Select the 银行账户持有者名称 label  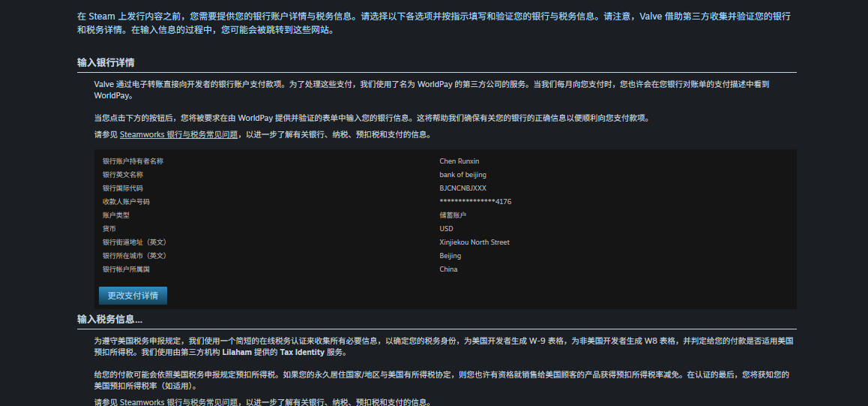(133, 161)
